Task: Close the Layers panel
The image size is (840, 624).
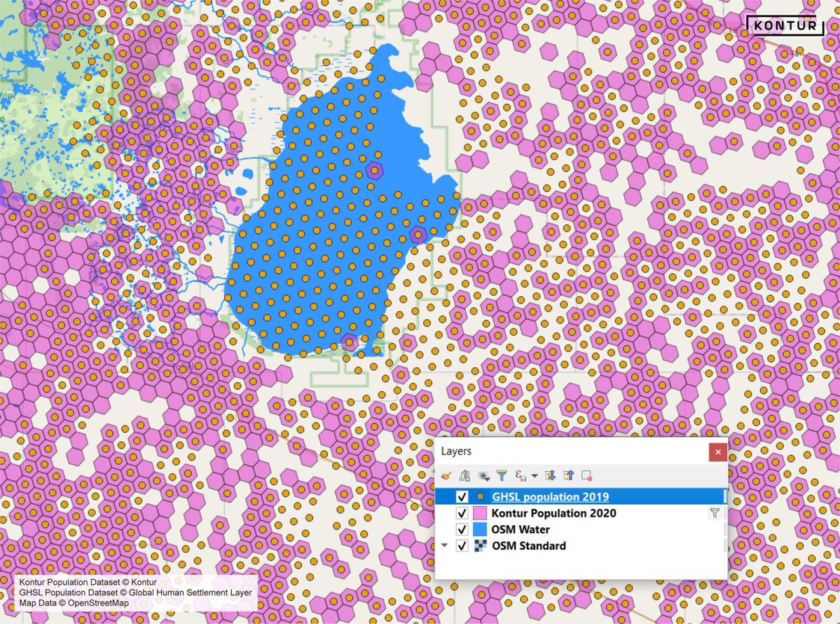Action: click(x=717, y=452)
